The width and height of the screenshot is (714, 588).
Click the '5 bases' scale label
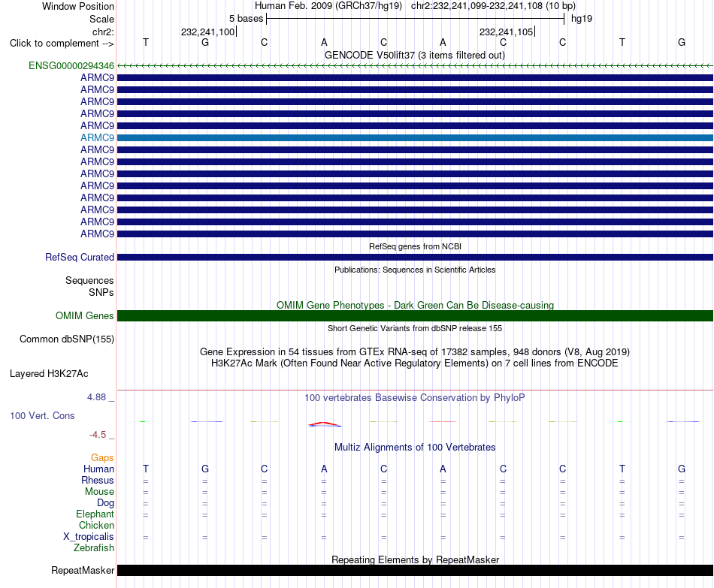click(246, 19)
